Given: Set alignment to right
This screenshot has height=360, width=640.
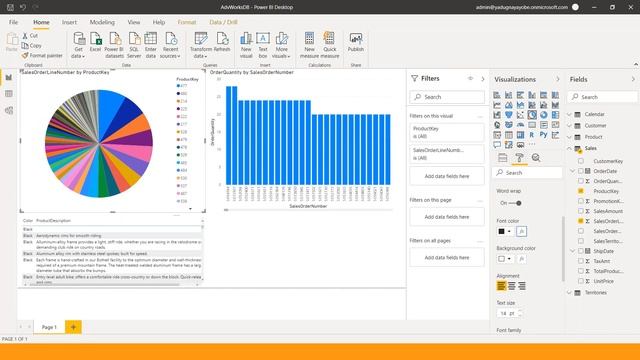Looking at the screenshot, I should (522, 286).
